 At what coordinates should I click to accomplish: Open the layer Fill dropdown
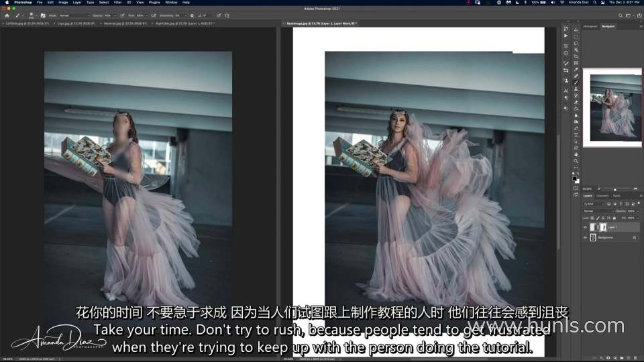pos(637,219)
